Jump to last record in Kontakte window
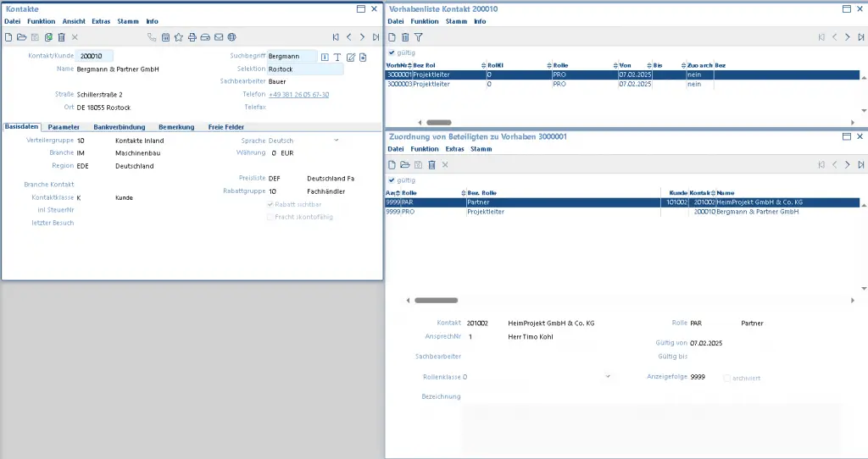 (376, 37)
